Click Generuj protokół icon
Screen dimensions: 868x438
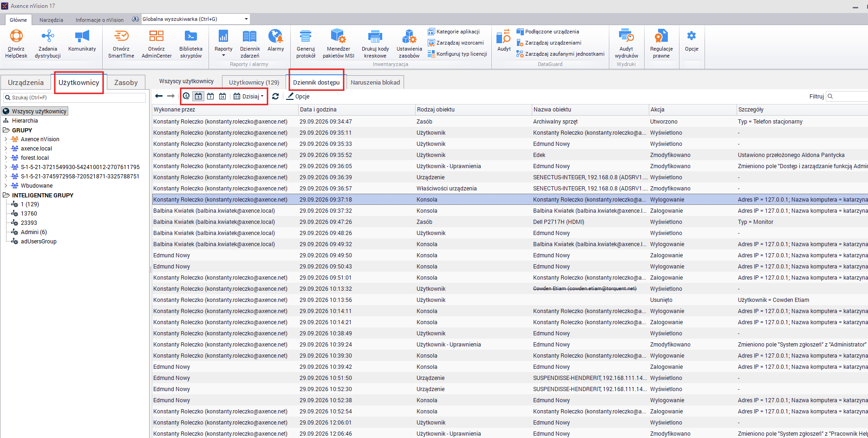click(x=306, y=43)
